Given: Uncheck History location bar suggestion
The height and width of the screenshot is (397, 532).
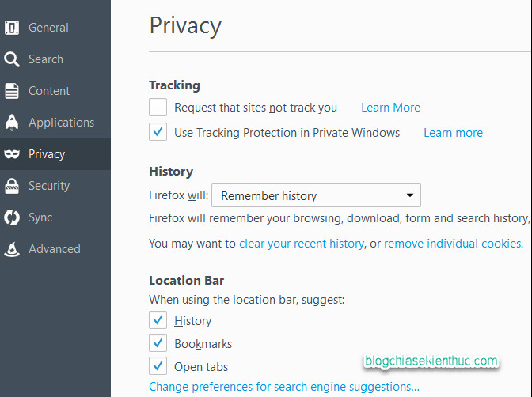Looking at the screenshot, I should tap(158, 320).
